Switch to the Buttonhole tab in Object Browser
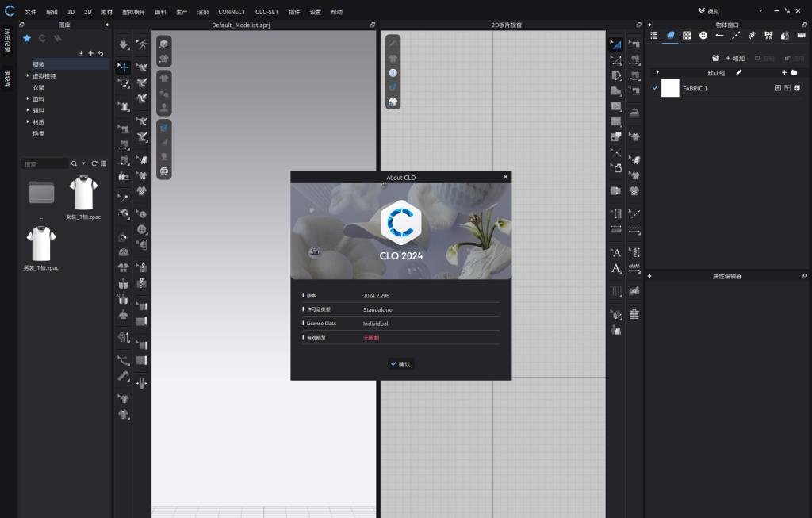The width and height of the screenshot is (812, 518). pos(719,35)
